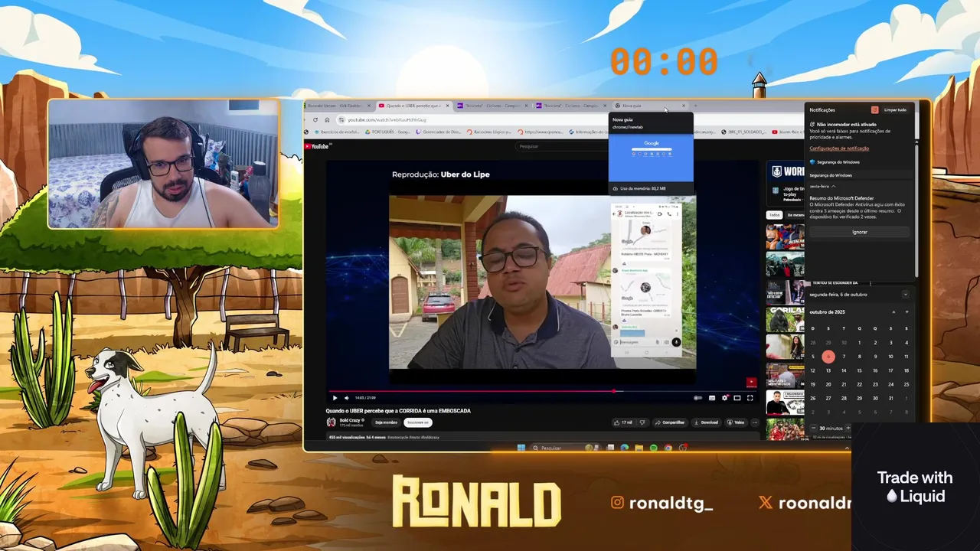The width and height of the screenshot is (980, 551).
Task: Toggle do not disturb bell icon
Action: point(874,109)
